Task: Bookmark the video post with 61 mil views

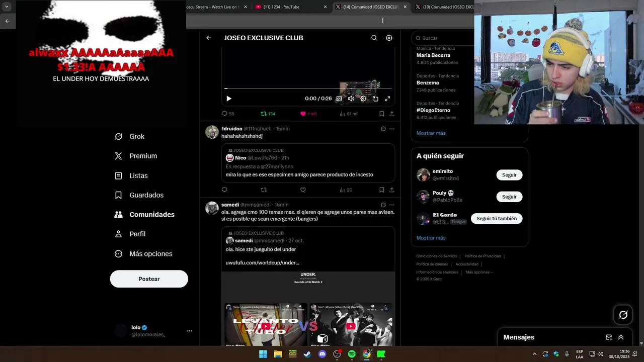Action: (x=381, y=114)
